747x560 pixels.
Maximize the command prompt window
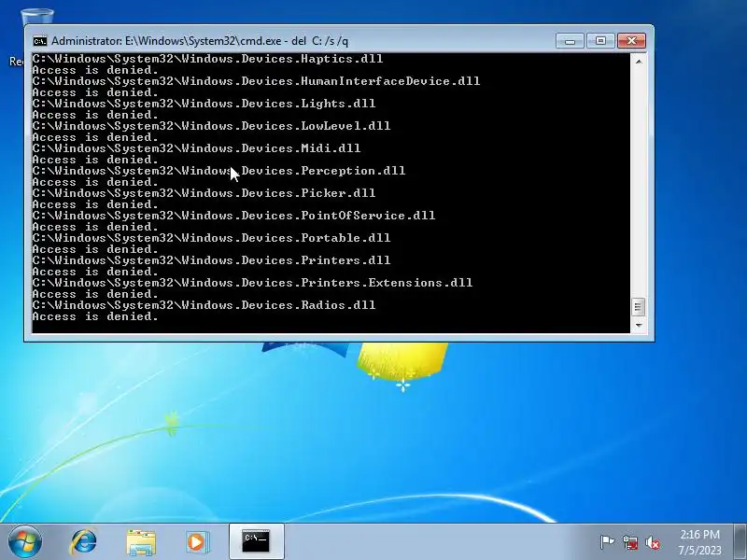600,41
